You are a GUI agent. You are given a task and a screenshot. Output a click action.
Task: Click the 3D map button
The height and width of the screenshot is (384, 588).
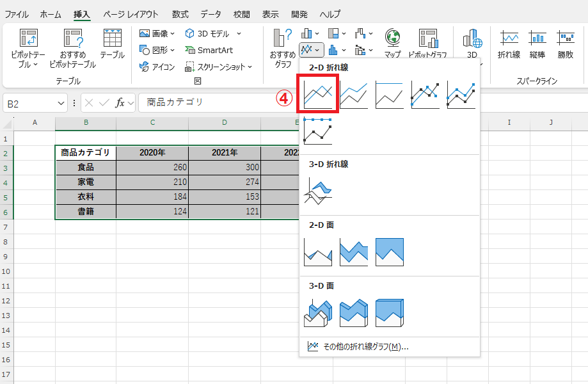pos(472,43)
